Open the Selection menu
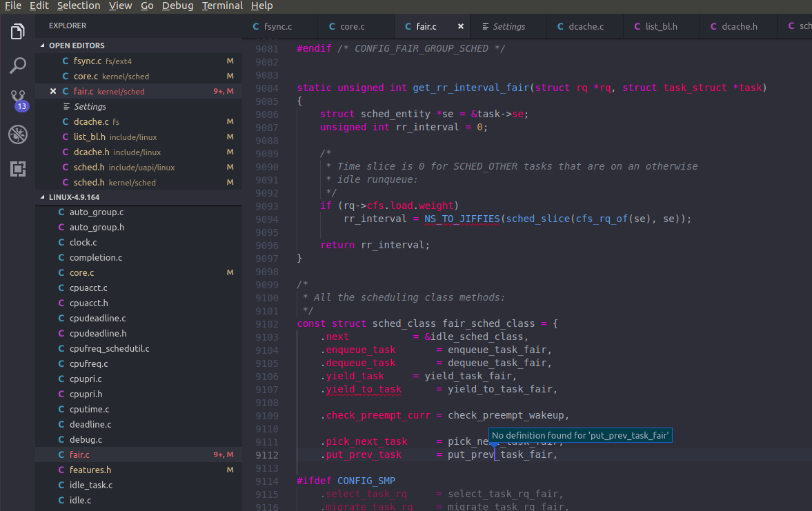This screenshot has height=511, width=812. point(78,6)
